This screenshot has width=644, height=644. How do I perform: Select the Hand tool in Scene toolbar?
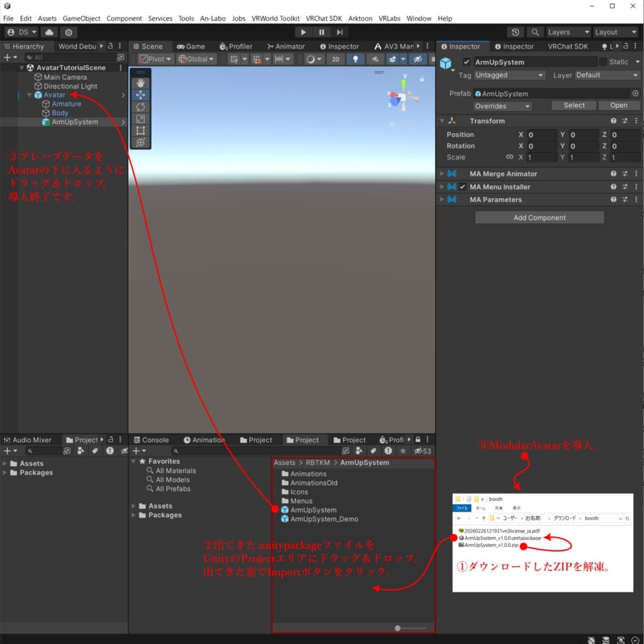[140, 83]
